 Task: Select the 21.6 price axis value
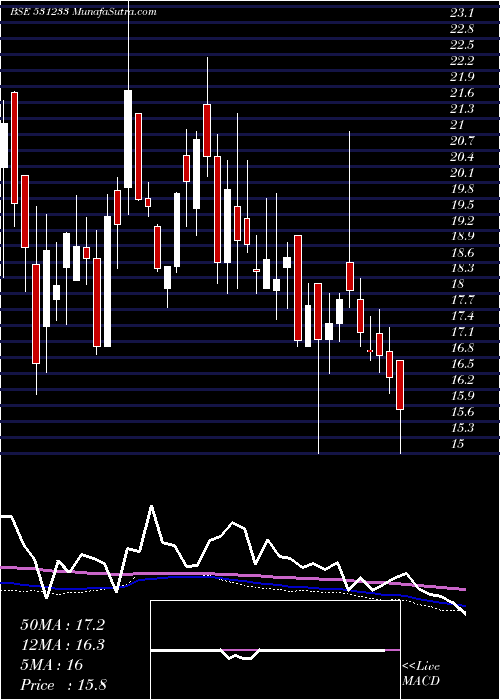[461, 93]
